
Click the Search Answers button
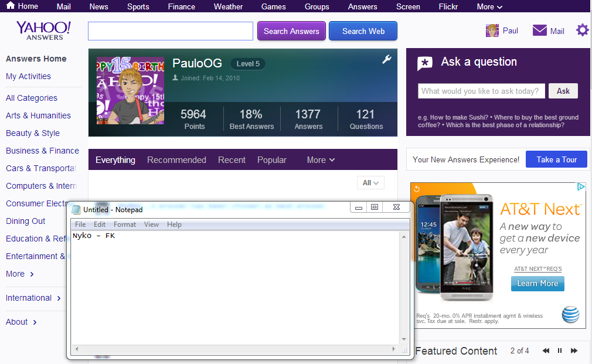point(291,31)
